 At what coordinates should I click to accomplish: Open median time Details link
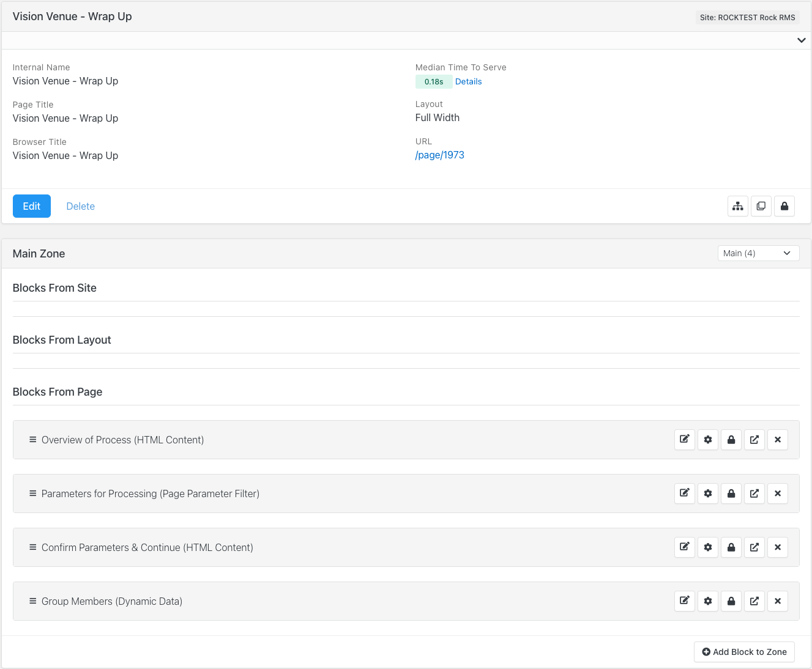(x=469, y=81)
